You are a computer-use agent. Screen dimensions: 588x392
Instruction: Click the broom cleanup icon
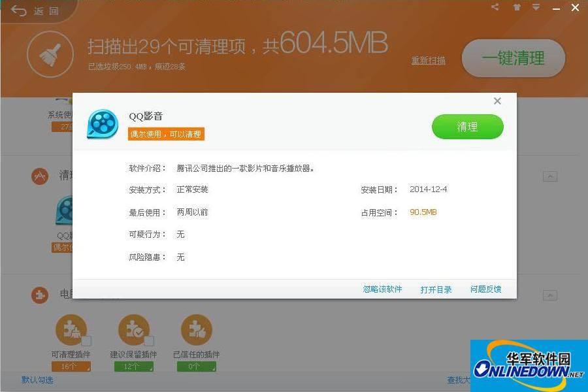coord(50,55)
